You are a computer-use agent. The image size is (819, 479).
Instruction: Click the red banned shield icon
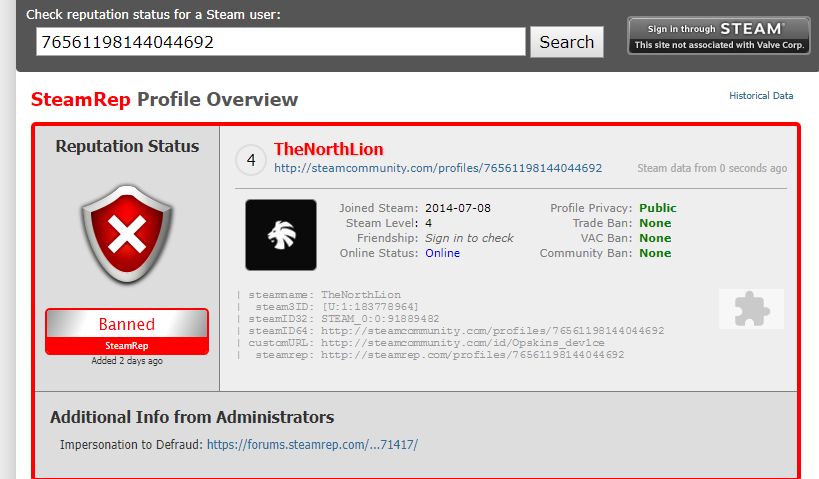(x=127, y=233)
